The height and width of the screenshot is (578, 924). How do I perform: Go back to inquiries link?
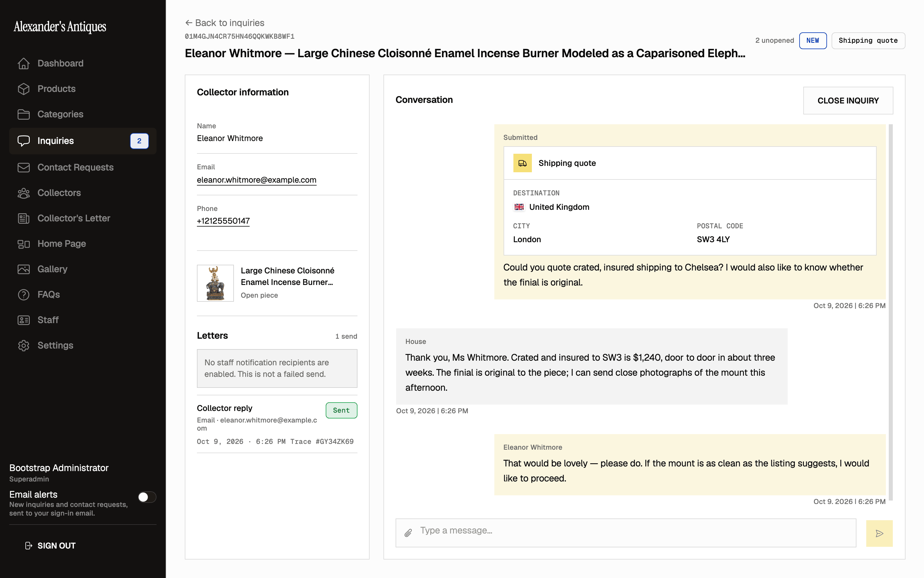tap(225, 23)
